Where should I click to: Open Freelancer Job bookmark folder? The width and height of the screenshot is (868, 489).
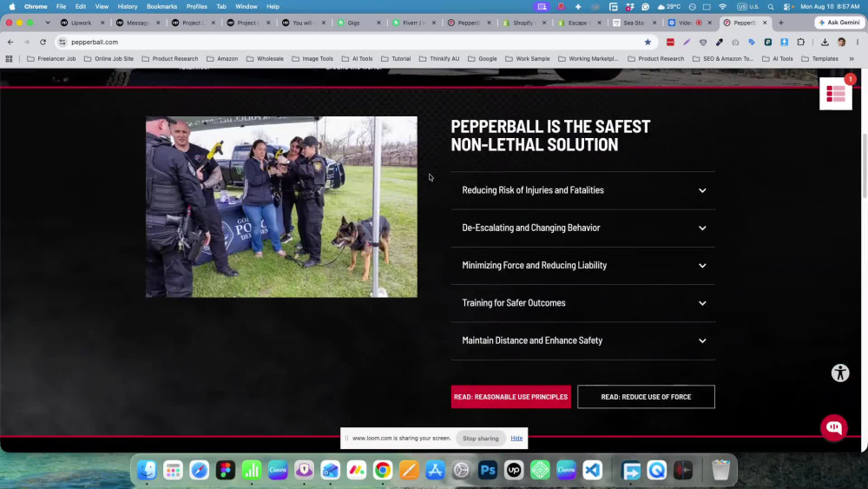click(51, 59)
